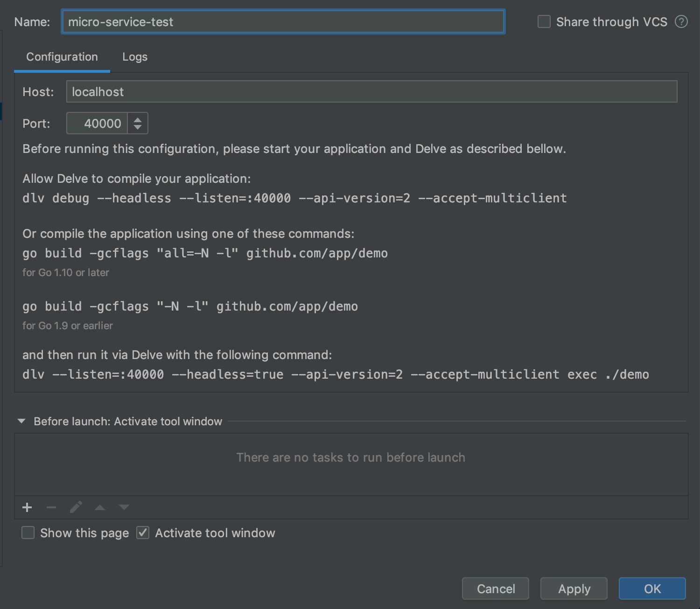Switch to the Logs tab
Screen dimensions: 700x609
(134, 56)
